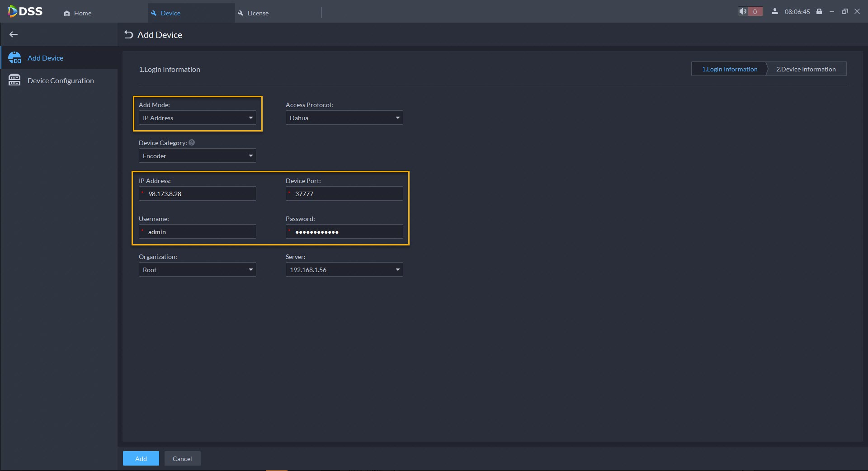Click the Device Category help icon

192,143
